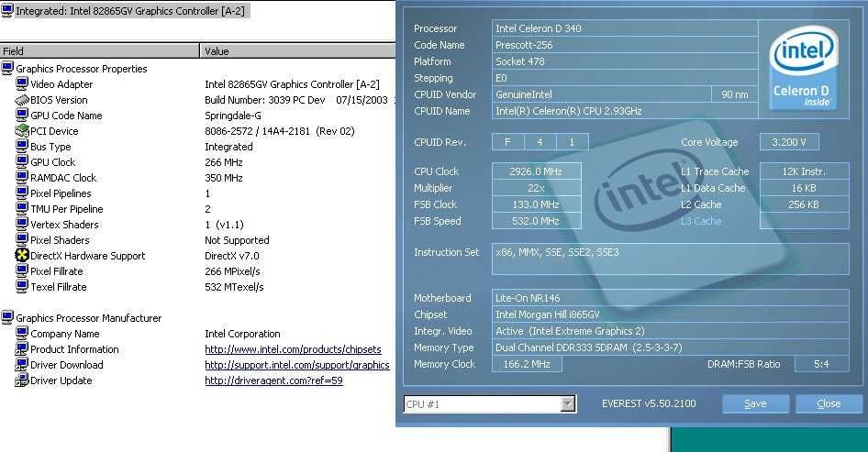Click the 5:4 DRAM:FSB Ratio value

tap(821, 364)
